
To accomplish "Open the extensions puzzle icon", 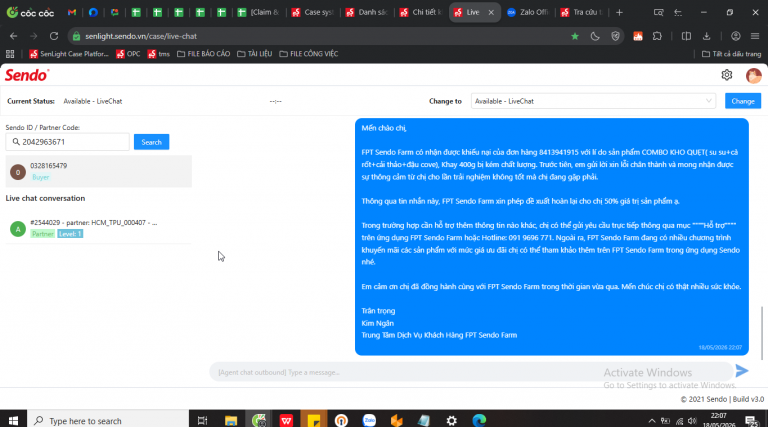I will point(657,36).
